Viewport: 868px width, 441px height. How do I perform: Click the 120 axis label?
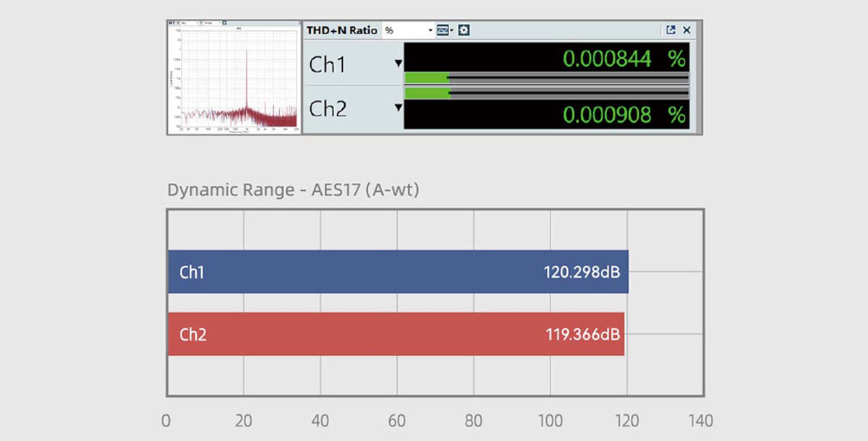(x=627, y=421)
